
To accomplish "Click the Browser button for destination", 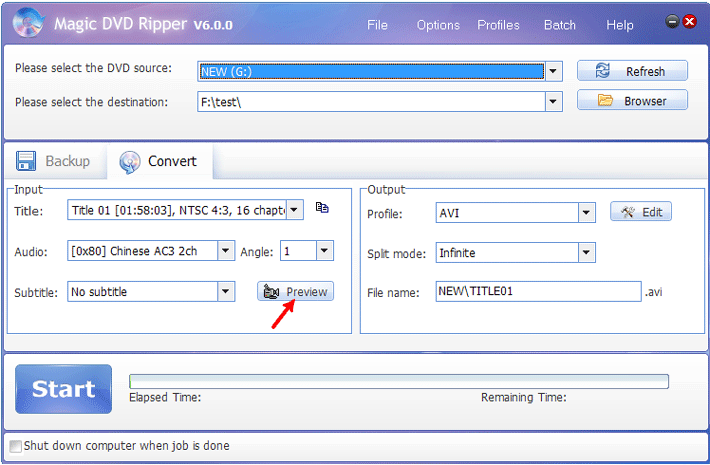I will pos(632,101).
